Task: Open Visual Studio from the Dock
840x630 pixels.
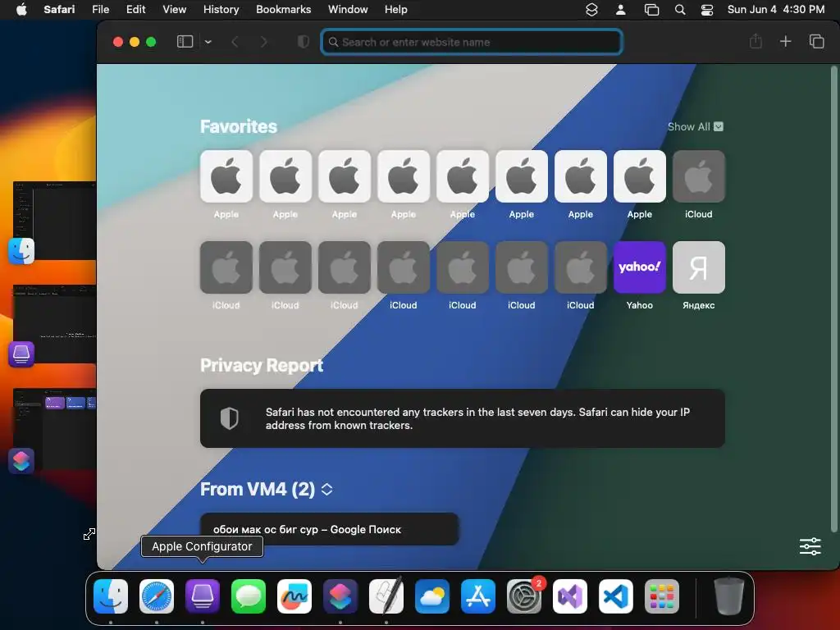Action: [x=570, y=596]
